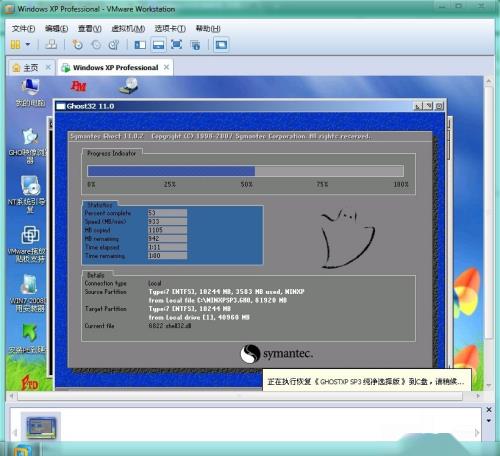Minimize the VMware Workstation window
Screen dimensions: 500x456
[x=443, y=6]
